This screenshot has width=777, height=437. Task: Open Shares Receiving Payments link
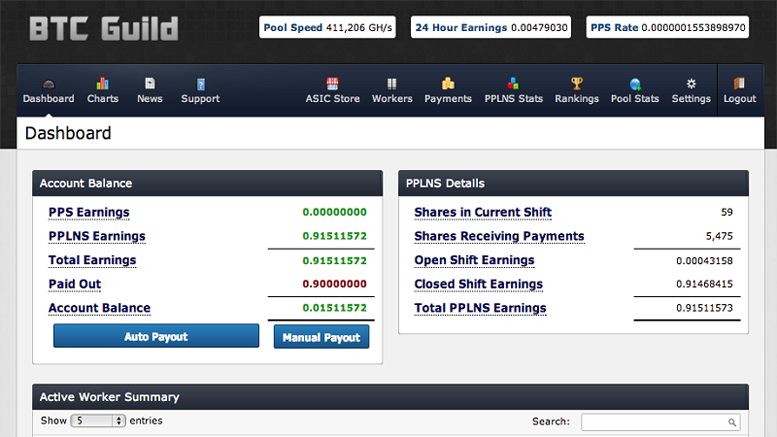click(x=500, y=236)
